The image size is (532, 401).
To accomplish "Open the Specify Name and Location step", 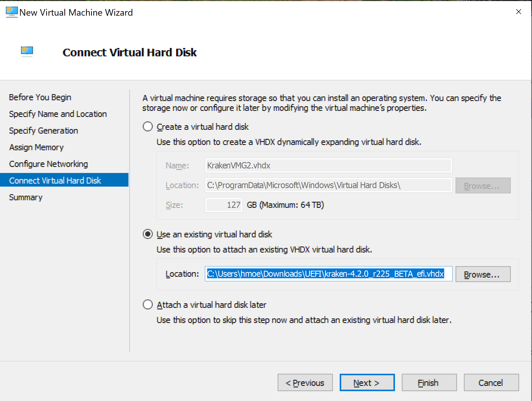I will pyautogui.click(x=58, y=114).
